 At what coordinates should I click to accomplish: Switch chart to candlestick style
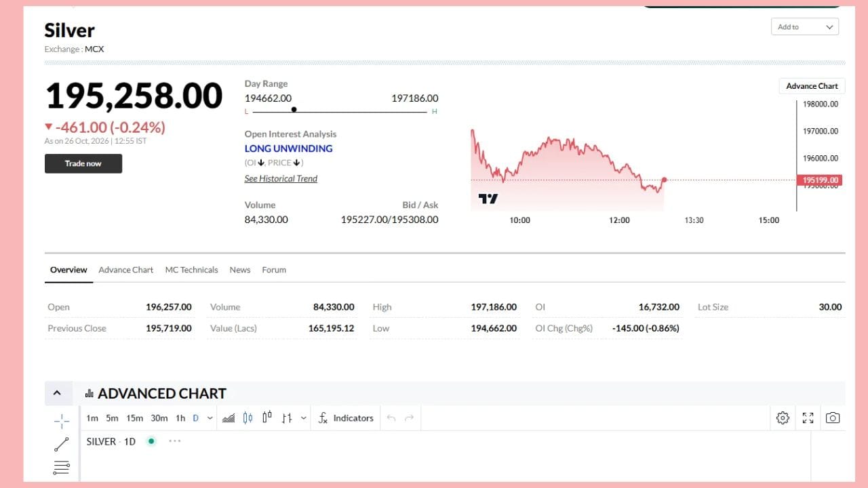coord(248,418)
